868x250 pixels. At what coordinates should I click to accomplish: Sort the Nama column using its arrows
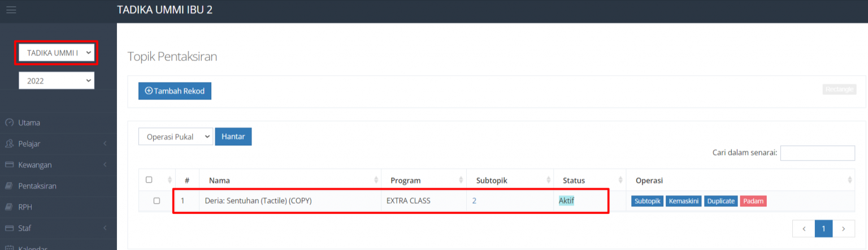click(x=376, y=180)
